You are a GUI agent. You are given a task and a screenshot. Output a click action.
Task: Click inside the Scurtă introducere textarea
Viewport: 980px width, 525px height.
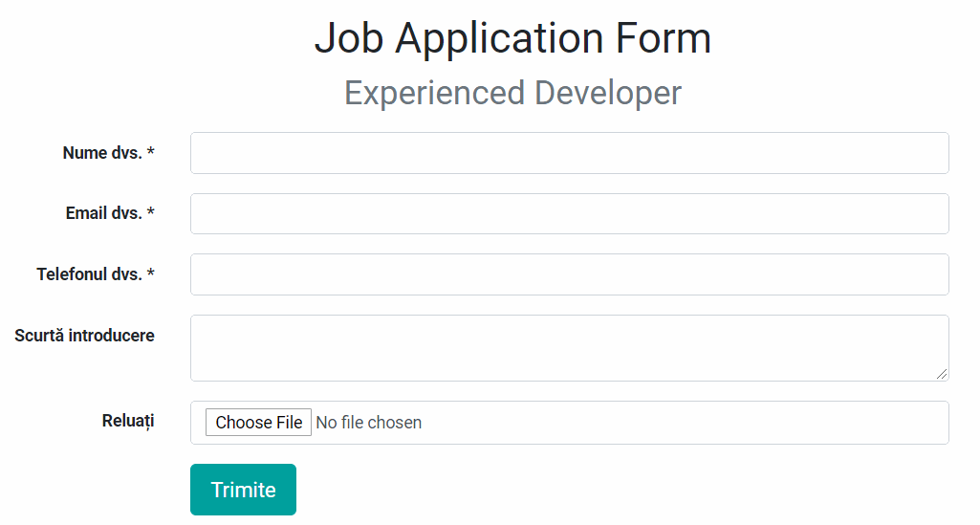(570, 348)
